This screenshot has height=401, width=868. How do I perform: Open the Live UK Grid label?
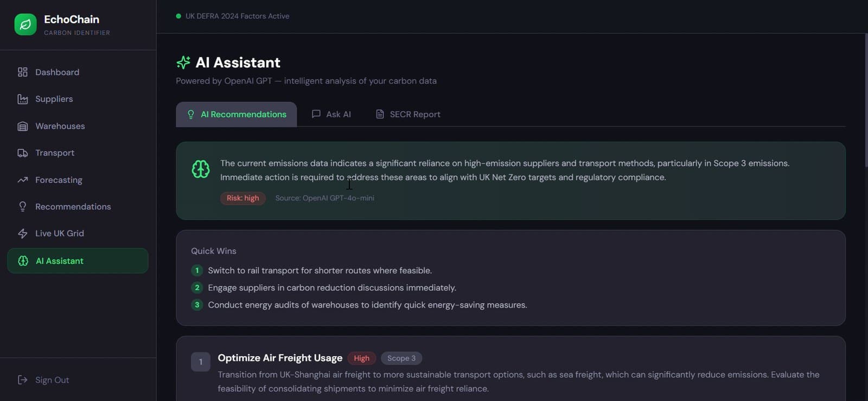pyautogui.click(x=60, y=233)
